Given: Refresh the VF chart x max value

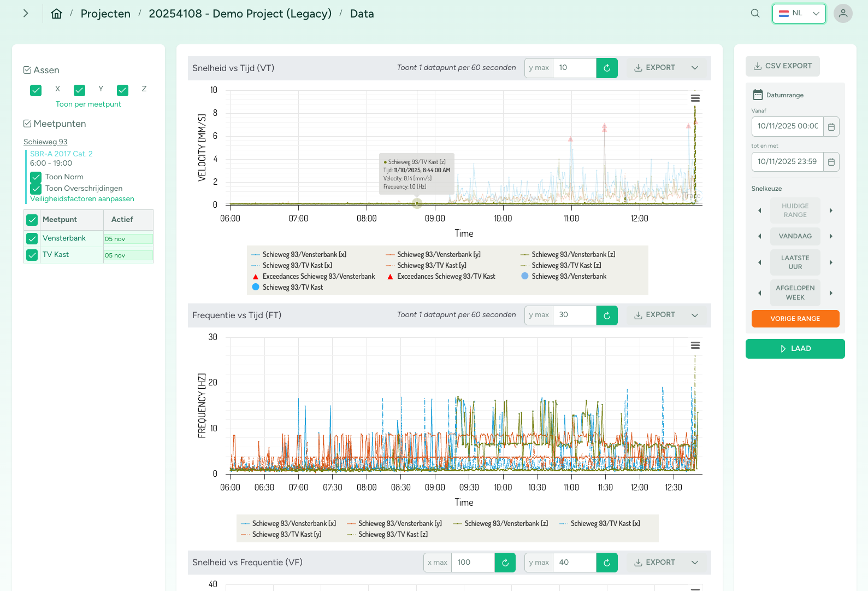Looking at the screenshot, I should coord(505,563).
